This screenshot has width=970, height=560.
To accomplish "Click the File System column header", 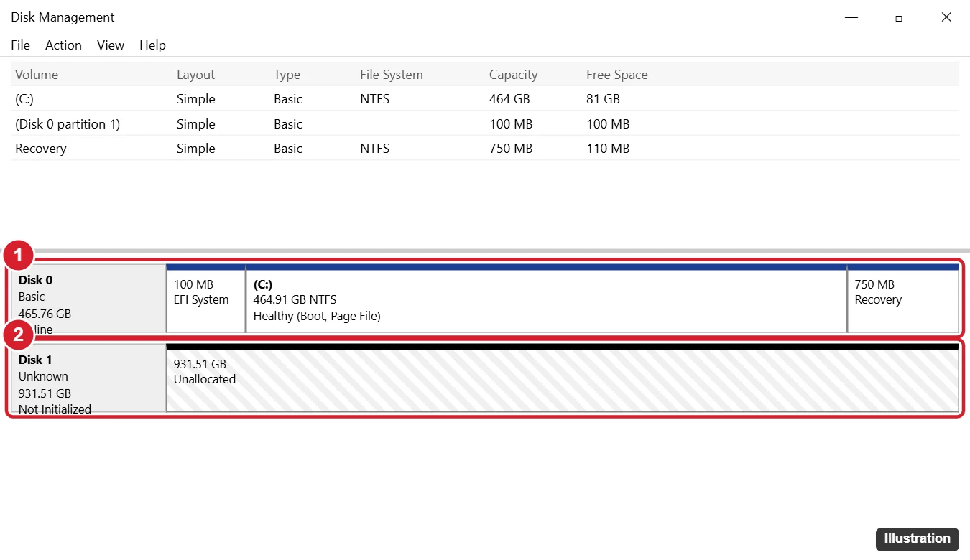I will 392,75.
